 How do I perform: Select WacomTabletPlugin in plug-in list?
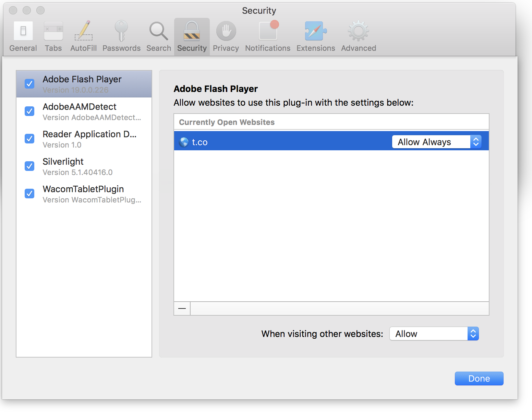[x=84, y=194]
